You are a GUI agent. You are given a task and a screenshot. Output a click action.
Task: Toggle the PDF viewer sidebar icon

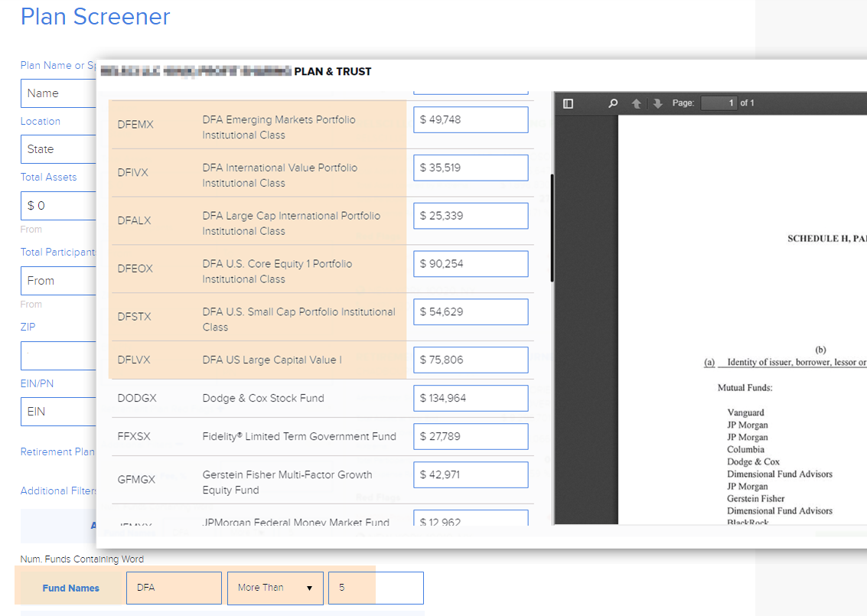point(568,103)
